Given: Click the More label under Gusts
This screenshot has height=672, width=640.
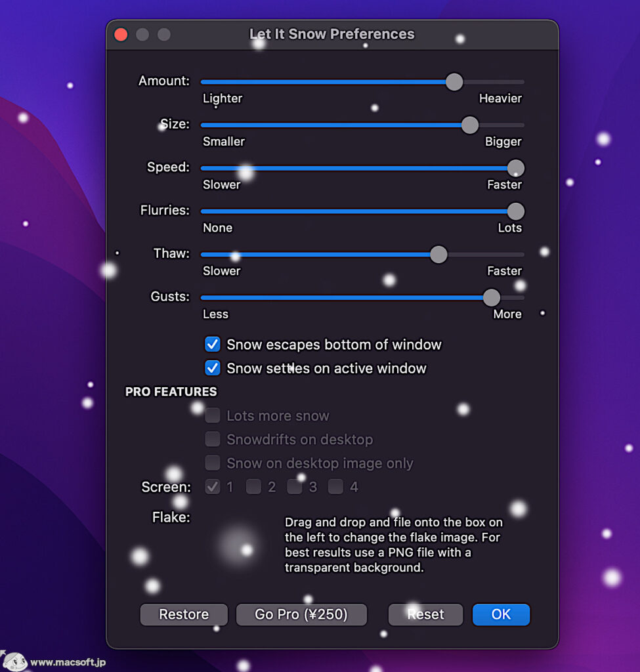Looking at the screenshot, I should click(507, 314).
